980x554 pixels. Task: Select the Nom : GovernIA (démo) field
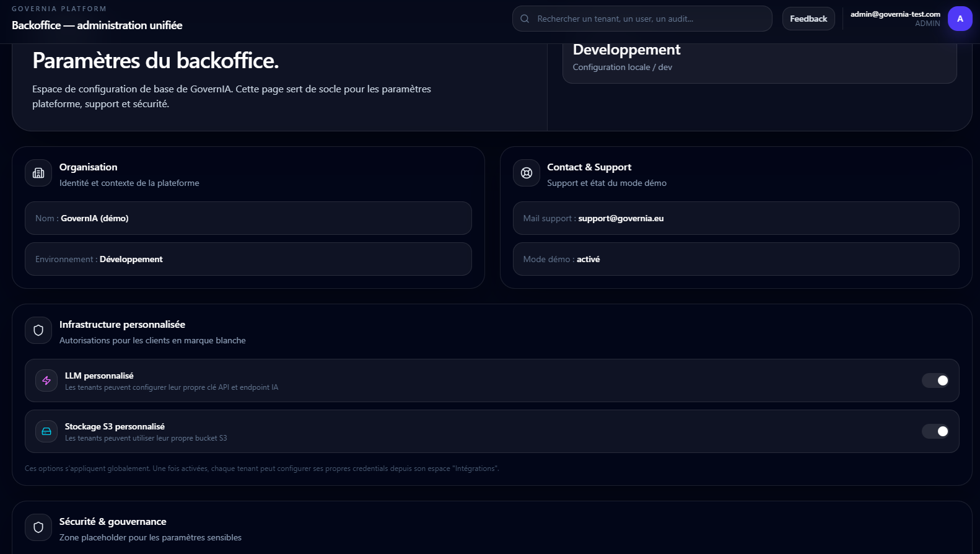click(x=248, y=218)
